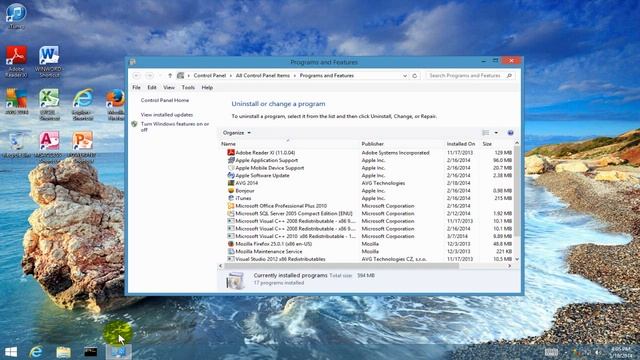The width and height of the screenshot is (640, 360).
Task: Open the touch keyboard icon in tray
Action: pos(551,352)
